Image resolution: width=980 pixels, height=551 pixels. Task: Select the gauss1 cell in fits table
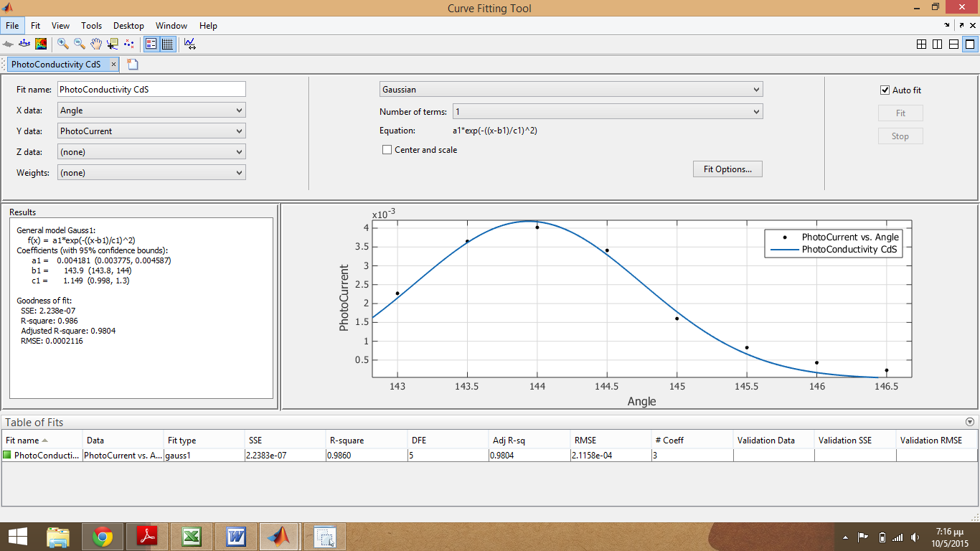point(204,455)
